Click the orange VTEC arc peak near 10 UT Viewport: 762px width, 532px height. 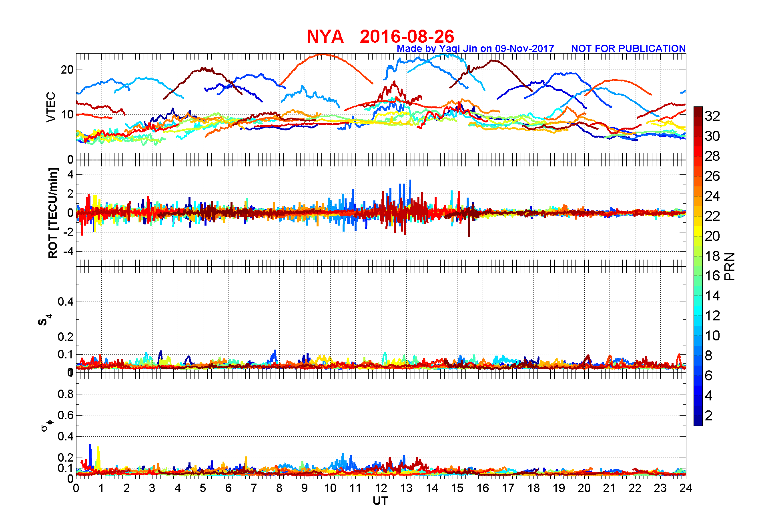[323, 54]
